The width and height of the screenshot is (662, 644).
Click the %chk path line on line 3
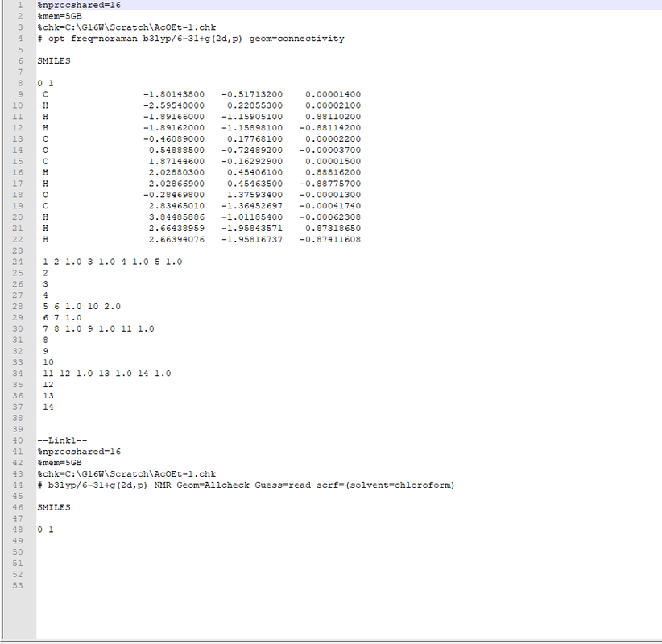click(126, 27)
